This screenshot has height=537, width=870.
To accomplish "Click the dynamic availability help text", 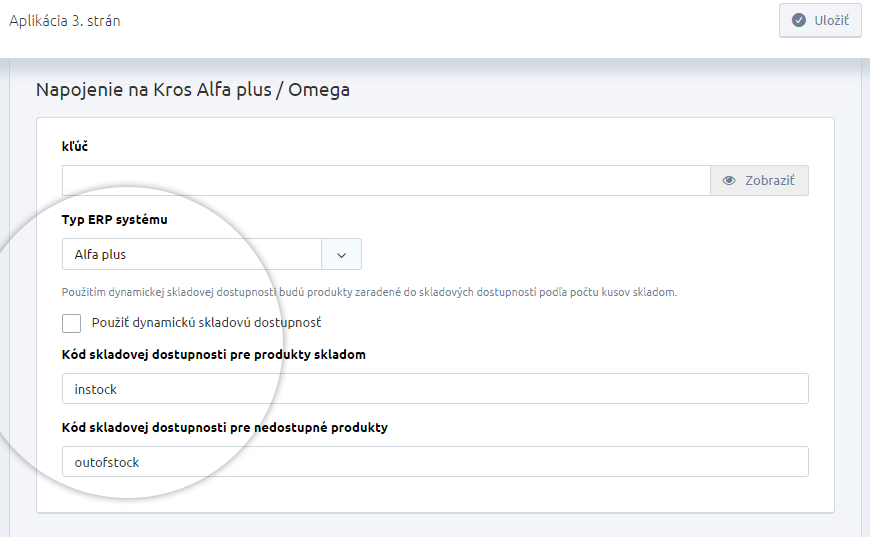I will tap(369, 292).
